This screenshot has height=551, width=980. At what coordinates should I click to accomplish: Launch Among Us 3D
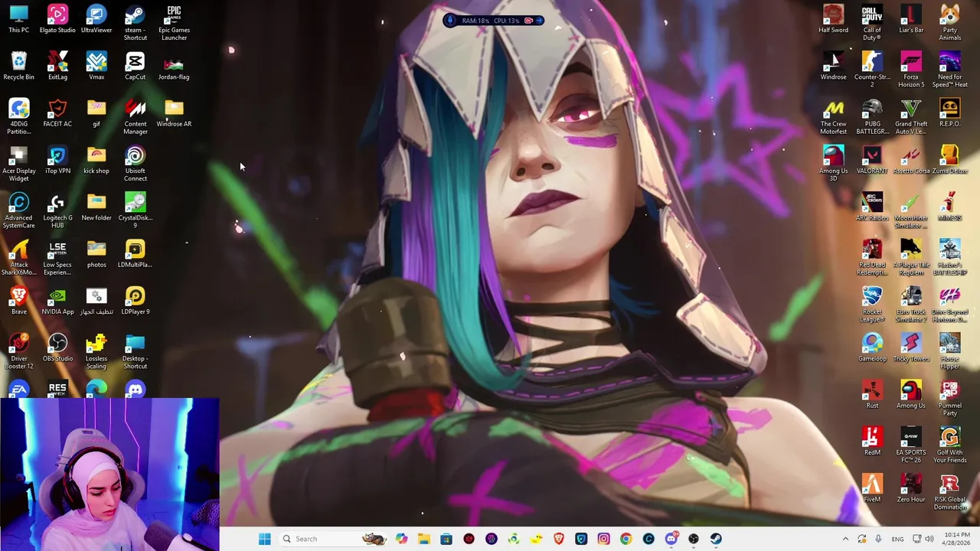[x=833, y=164]
